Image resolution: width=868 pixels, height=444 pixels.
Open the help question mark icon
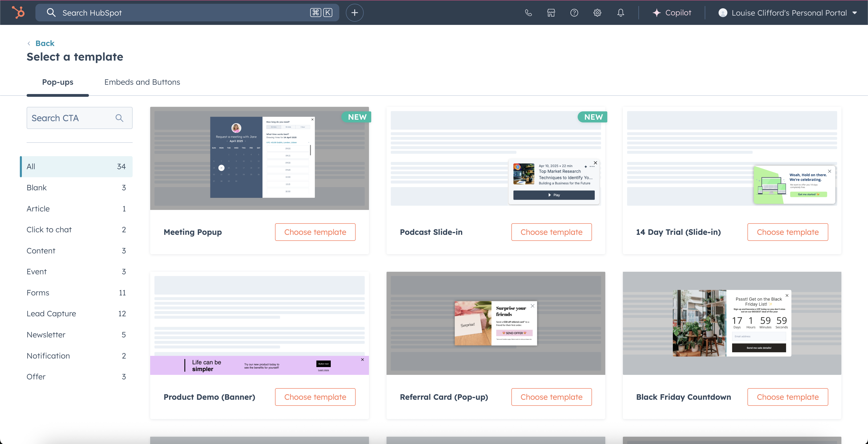coord(574,13)
